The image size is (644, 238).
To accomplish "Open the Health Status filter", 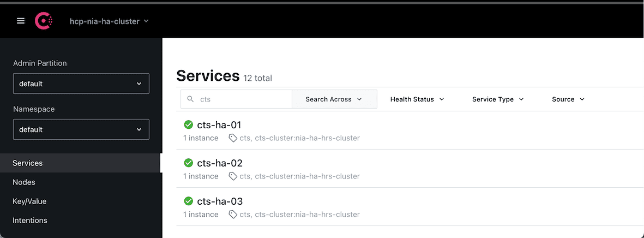I will 417,99.
